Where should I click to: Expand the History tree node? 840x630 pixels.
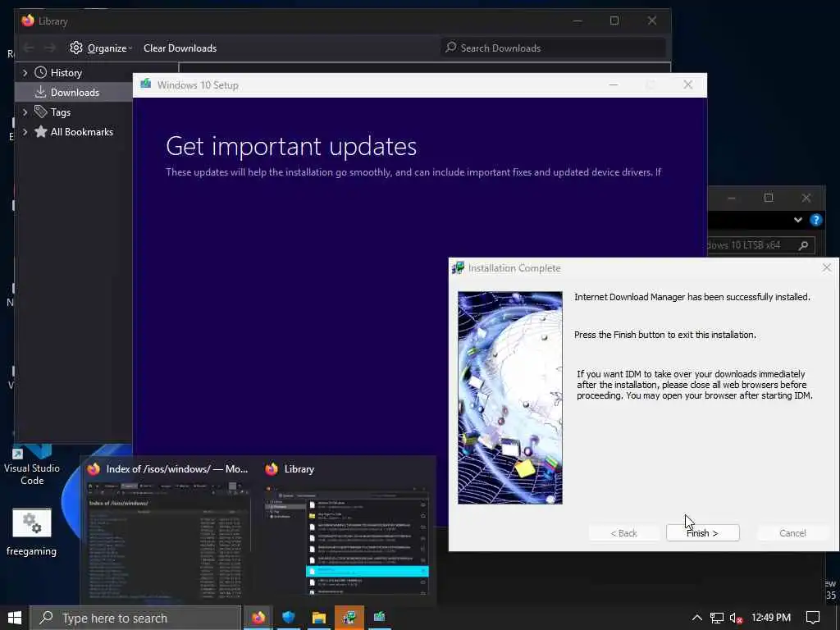(25, 73)
